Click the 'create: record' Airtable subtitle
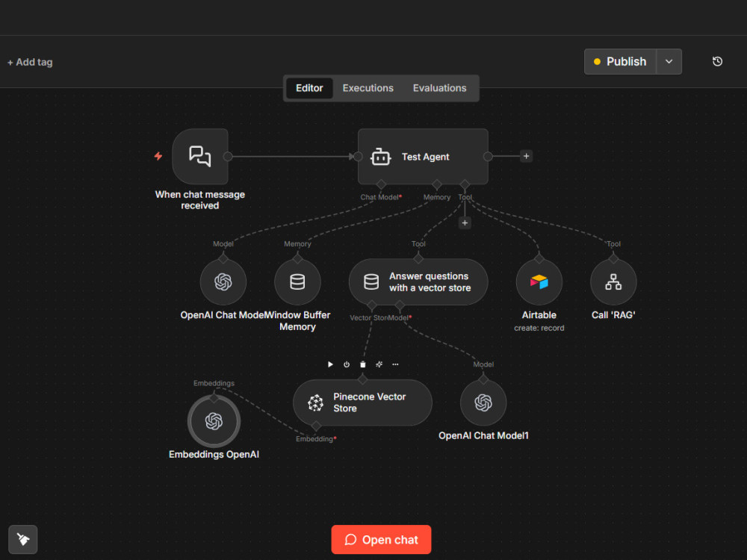747x560 pixels. (x=539, y=328)
